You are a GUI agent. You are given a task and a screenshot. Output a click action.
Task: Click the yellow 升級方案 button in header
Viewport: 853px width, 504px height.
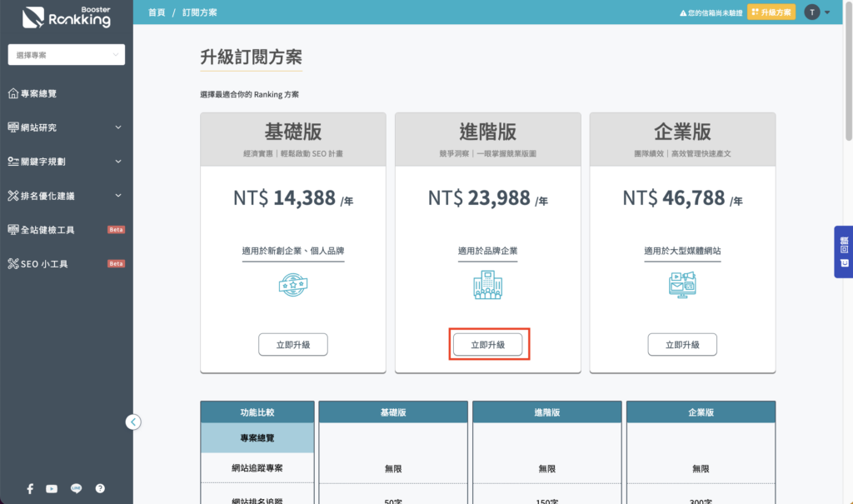tap(771, 12)
